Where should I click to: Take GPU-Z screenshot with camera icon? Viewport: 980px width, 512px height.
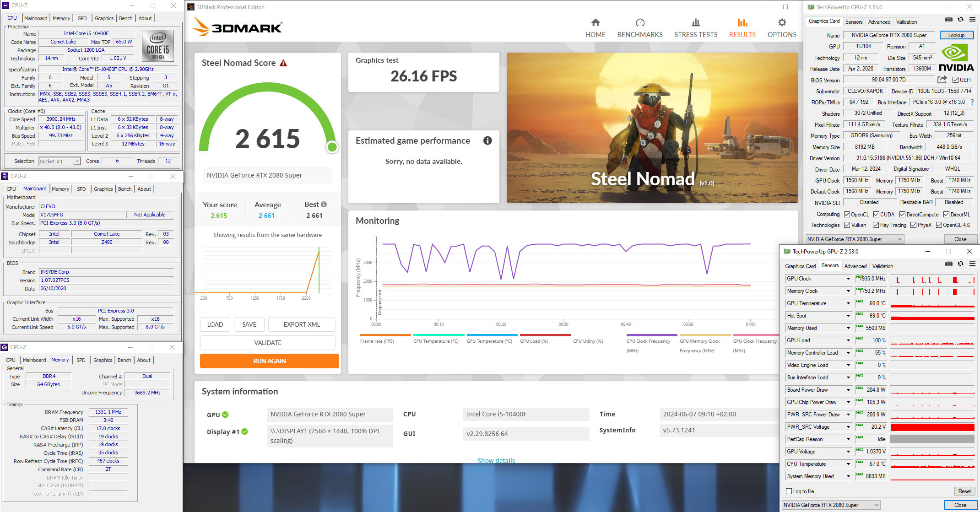click(948, 19)
